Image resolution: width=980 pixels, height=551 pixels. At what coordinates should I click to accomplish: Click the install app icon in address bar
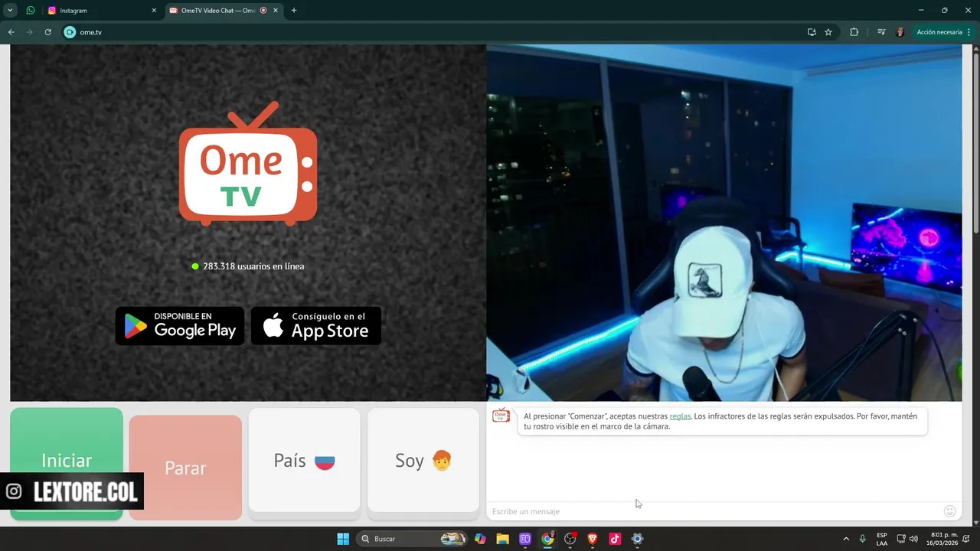click(x=812, y=32)
